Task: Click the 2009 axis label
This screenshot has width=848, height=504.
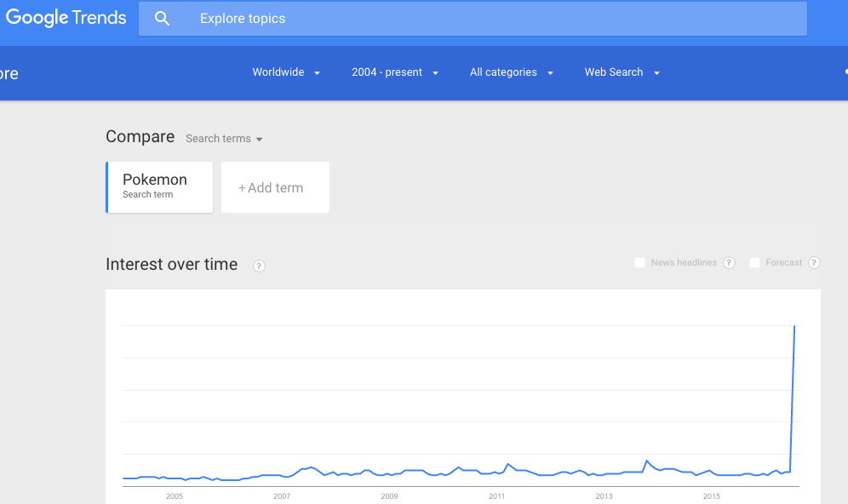Action: click(x=389, y=495)
